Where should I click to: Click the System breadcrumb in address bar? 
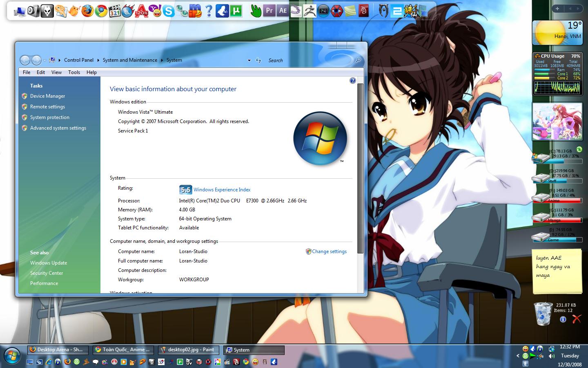click(174, 60)
